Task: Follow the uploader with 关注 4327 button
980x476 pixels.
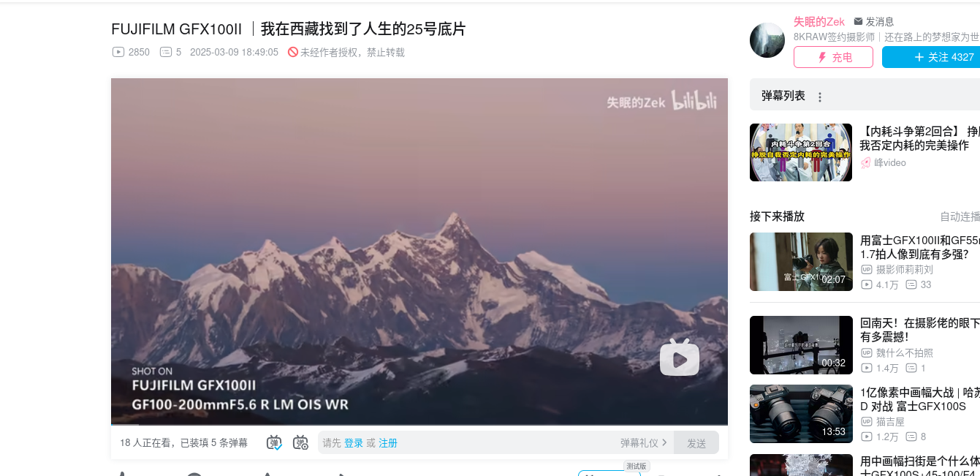Action: 932,57
